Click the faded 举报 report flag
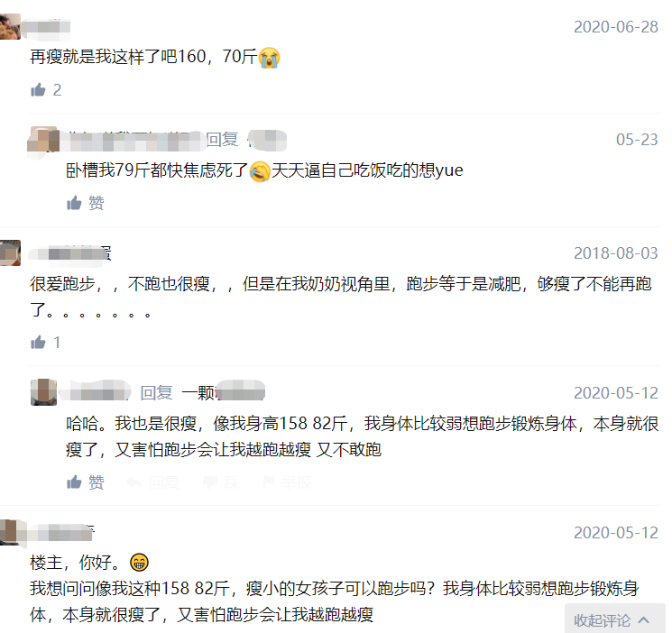This screenshot has width=672, height=633. coord(288,482)
